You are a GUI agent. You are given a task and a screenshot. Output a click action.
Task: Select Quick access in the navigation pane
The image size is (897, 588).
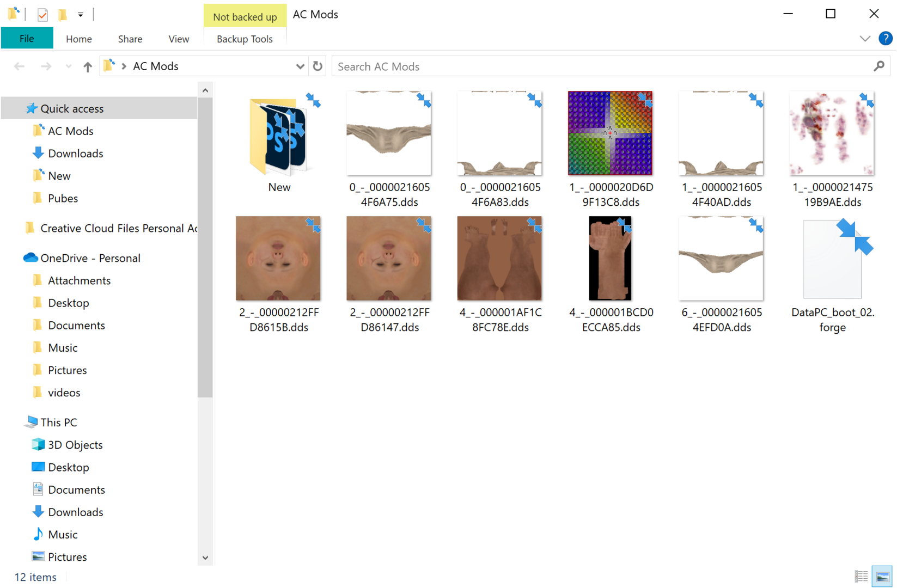click(x=99, y=108)
